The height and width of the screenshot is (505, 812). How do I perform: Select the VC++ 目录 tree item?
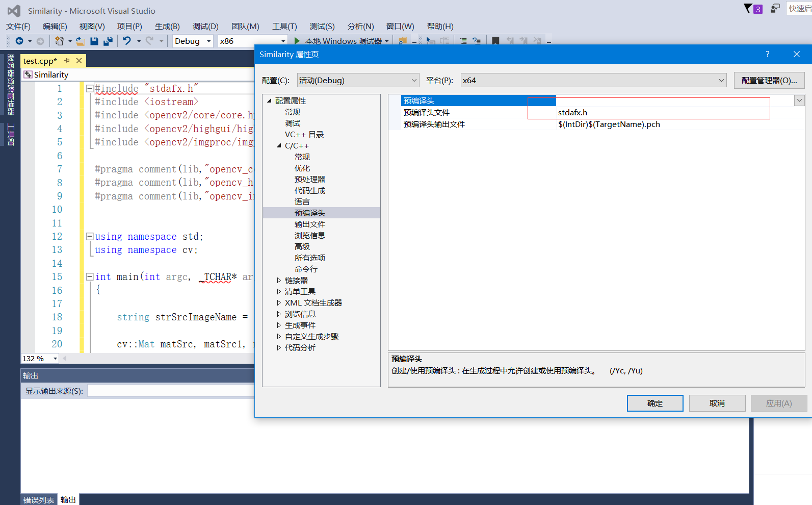tap(304, 134)
